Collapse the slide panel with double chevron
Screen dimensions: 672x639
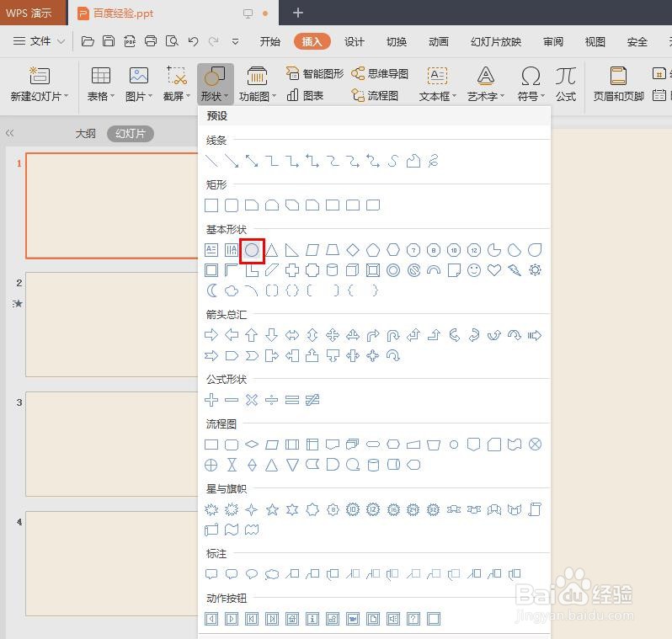10,133
